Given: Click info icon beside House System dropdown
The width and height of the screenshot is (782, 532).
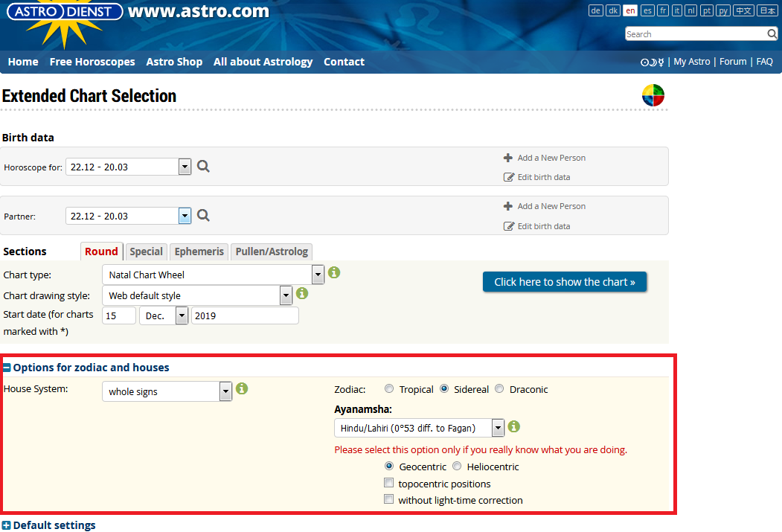Looking at the screenshot, I should click(242, 389).
